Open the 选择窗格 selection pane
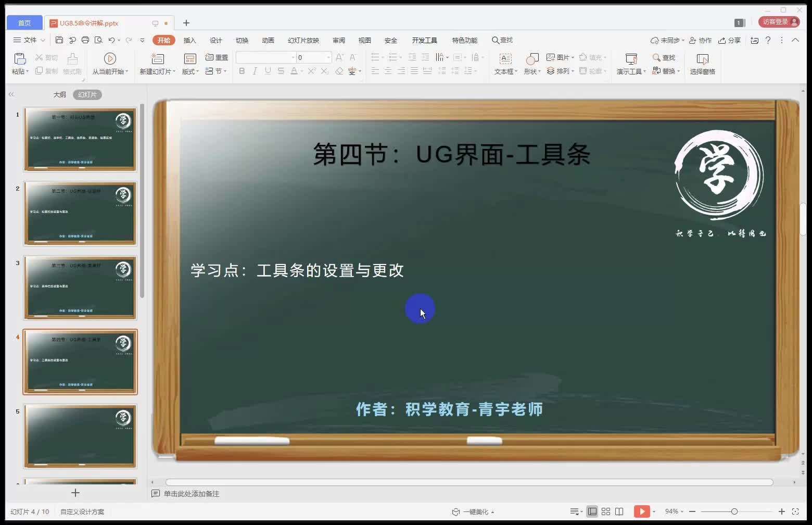This screenshot has height=525, width=812. tap(702, 64)
